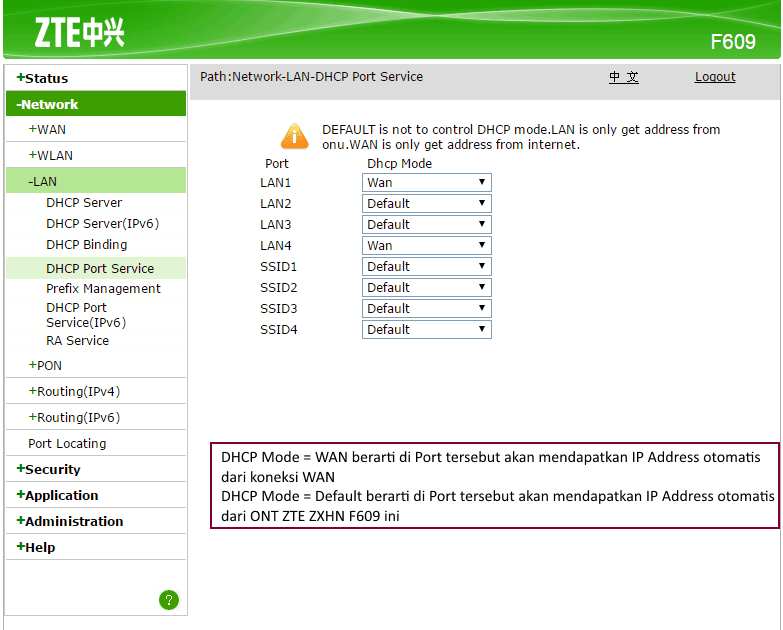Open SSID1 Dhcp Mode dropdown

click(426, 267)
